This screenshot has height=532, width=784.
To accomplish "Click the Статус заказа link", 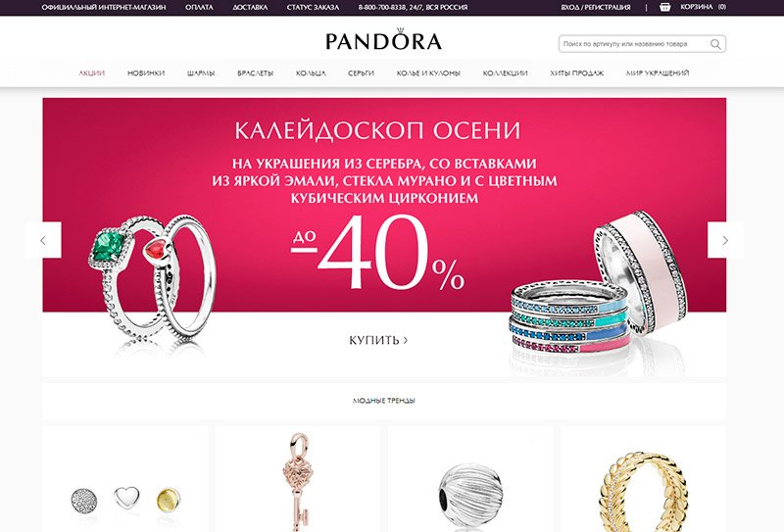I will pyautogui.click(x=313, y=7).
